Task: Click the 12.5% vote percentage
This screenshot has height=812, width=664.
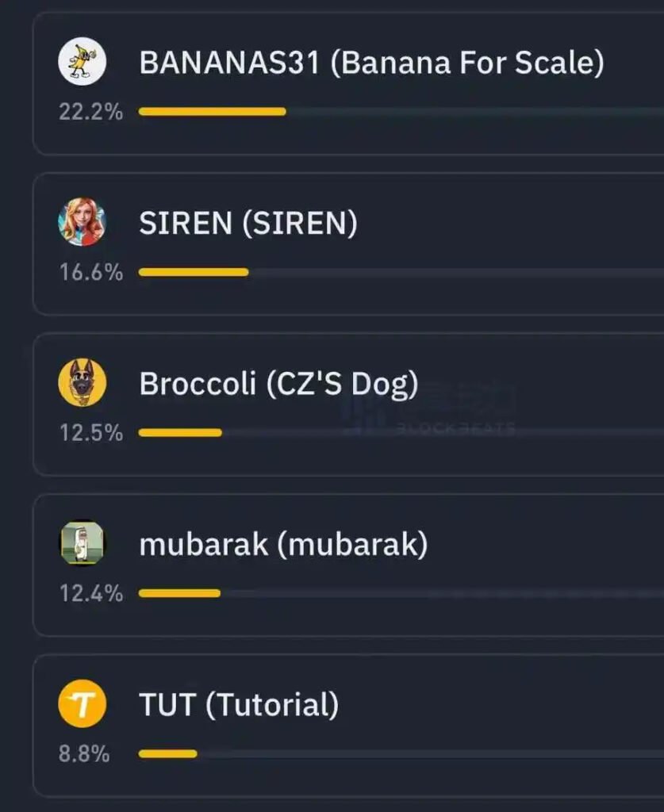Action: pos(90,432)
